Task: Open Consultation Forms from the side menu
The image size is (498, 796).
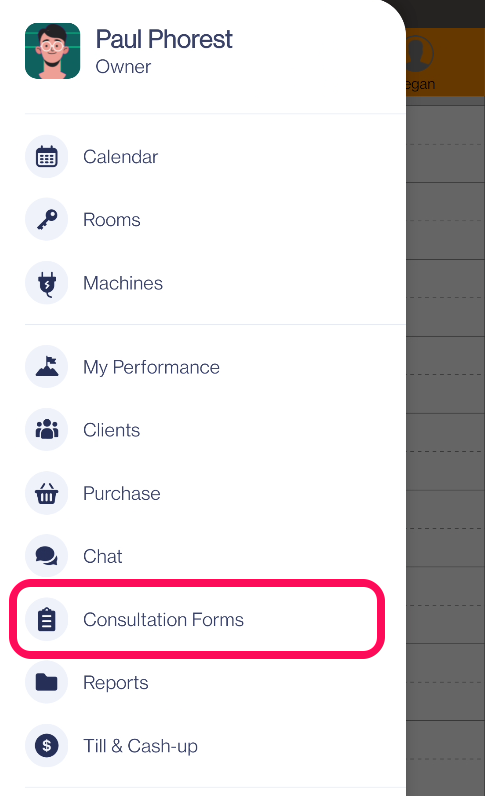Action: pyautogui.click(x=163, y=619)
